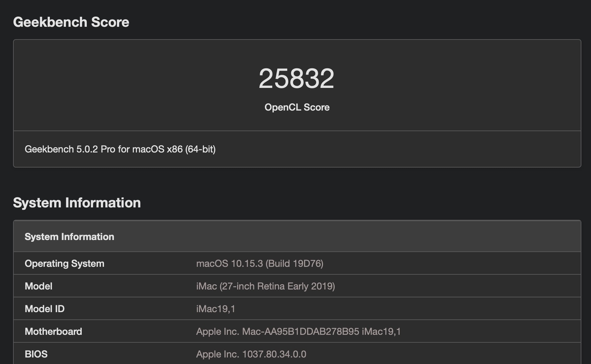Click the BIOS row label
This screenshot has height=364, width=591.
pyautogui.click(x=36, y=354)
